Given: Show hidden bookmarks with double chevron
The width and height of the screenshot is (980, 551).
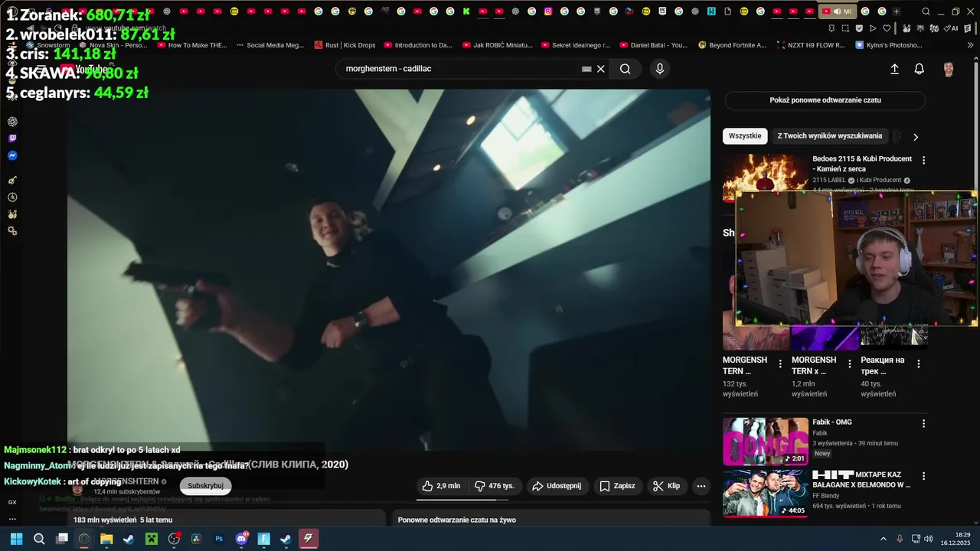Looking at the screenshot, I should tap(971, 45).
